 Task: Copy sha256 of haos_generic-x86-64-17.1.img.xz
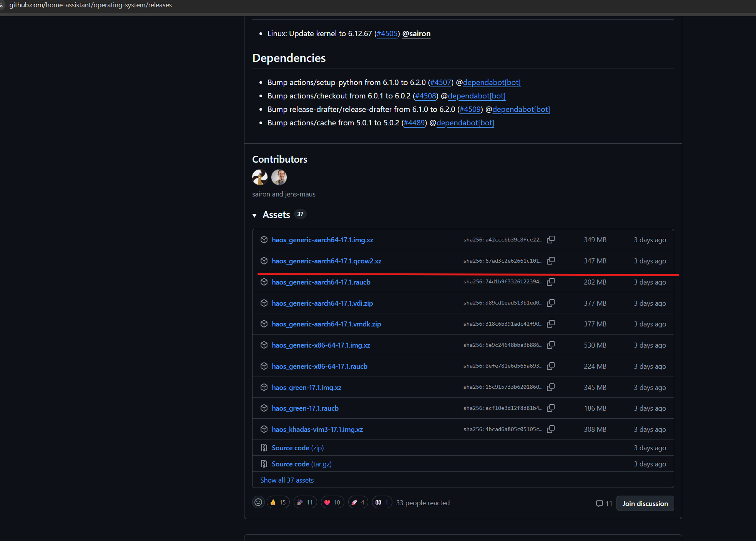(x=551, y=345)
